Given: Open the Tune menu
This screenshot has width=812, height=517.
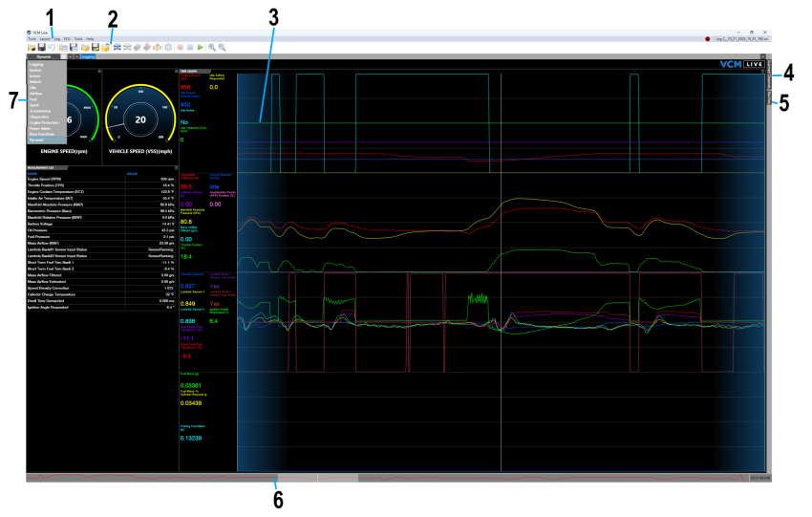Looking at the screenshot, I should tap(31, 38).
